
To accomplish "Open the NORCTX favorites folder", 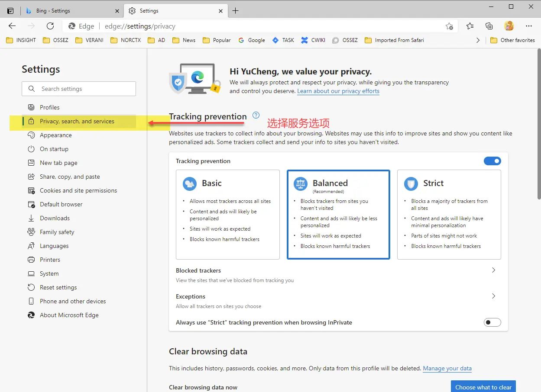I will click(126, 40).
